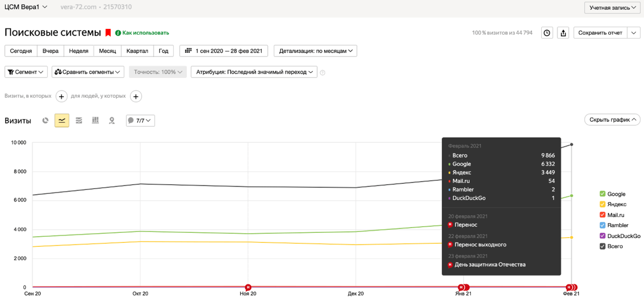Image resolution: width=644 pixels, height=305 pixels.
Task: Add condition for людей, у которых
Action: (x=136, y=96)
